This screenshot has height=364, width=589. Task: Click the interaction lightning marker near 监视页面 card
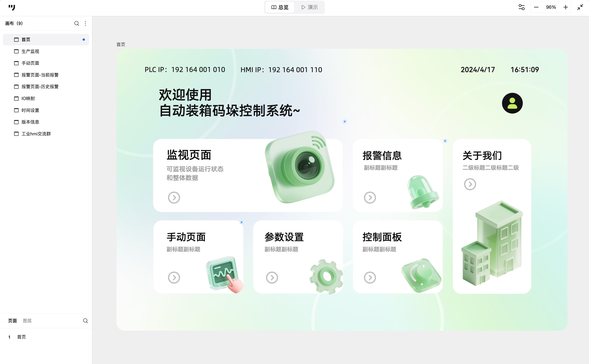pos(344,122)
